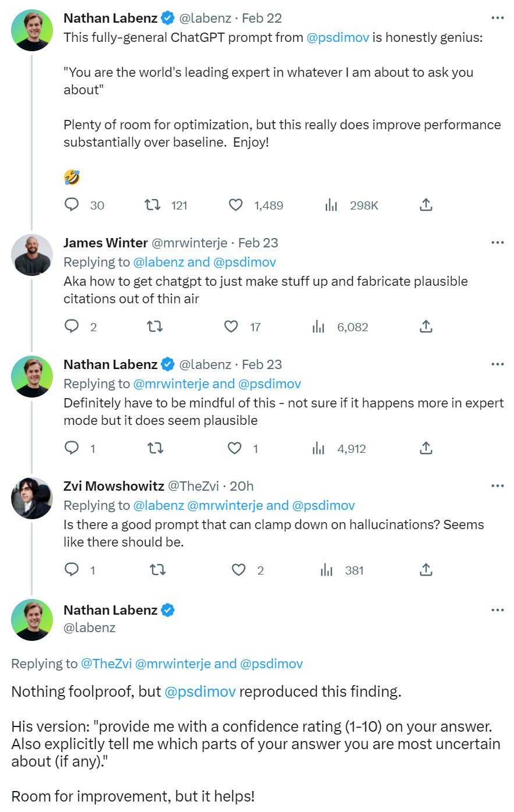
Task: Reply to Nathan Labenz's first tweet
Action: click(x=72, y=205)
